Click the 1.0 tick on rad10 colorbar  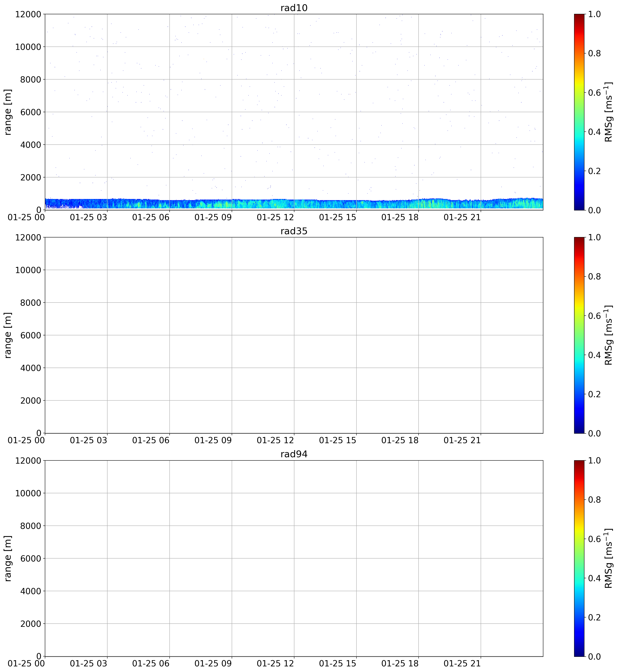(x=595, y=14)
